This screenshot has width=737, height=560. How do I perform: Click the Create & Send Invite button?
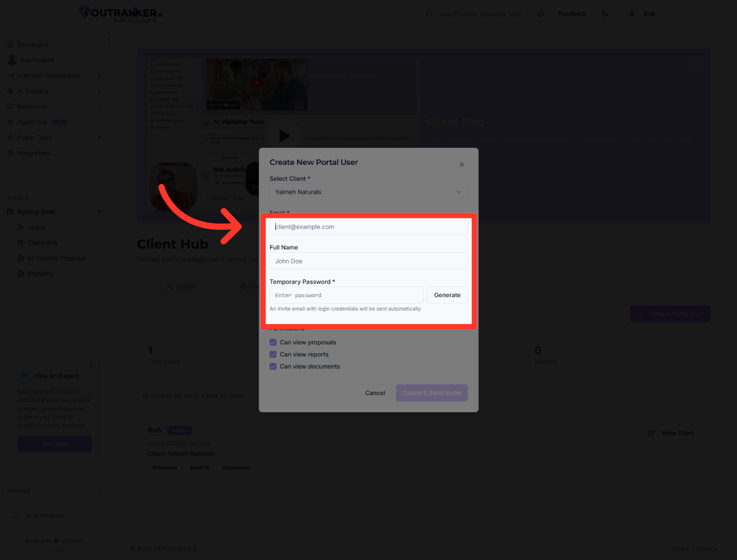431,393
